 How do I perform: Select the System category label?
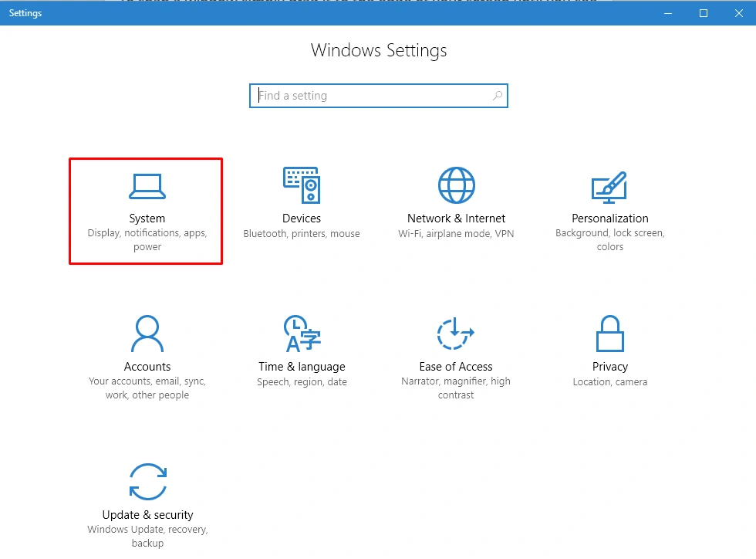[x=147, y=219]
